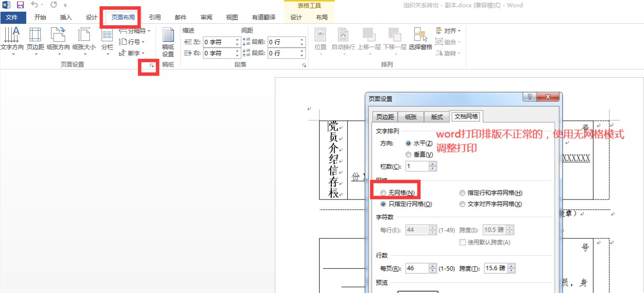Expand the Line Numbers (行号) dropdown
The height and width of the screenshot is (293, 644).
pyautogui.click(x=133, y=42)
